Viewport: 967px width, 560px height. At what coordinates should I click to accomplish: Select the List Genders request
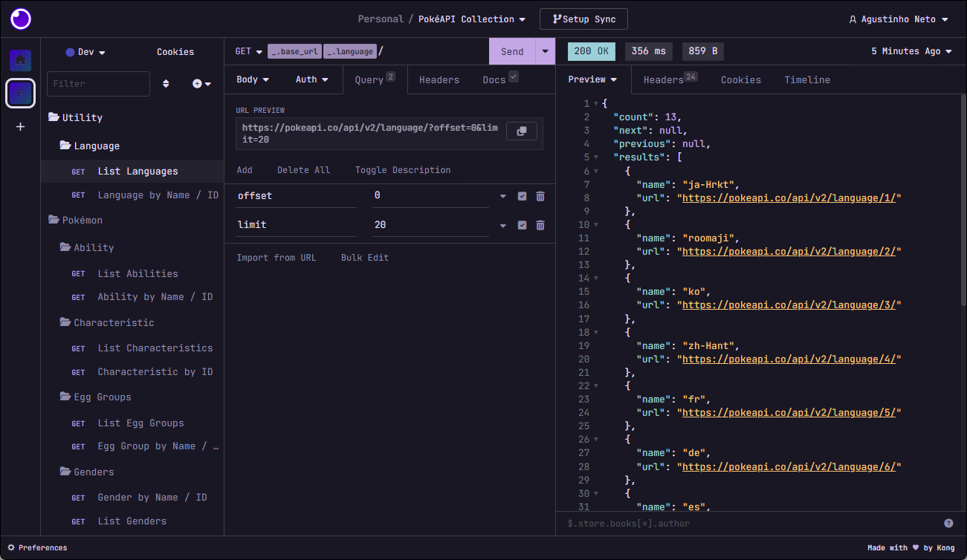coord(132,521)
